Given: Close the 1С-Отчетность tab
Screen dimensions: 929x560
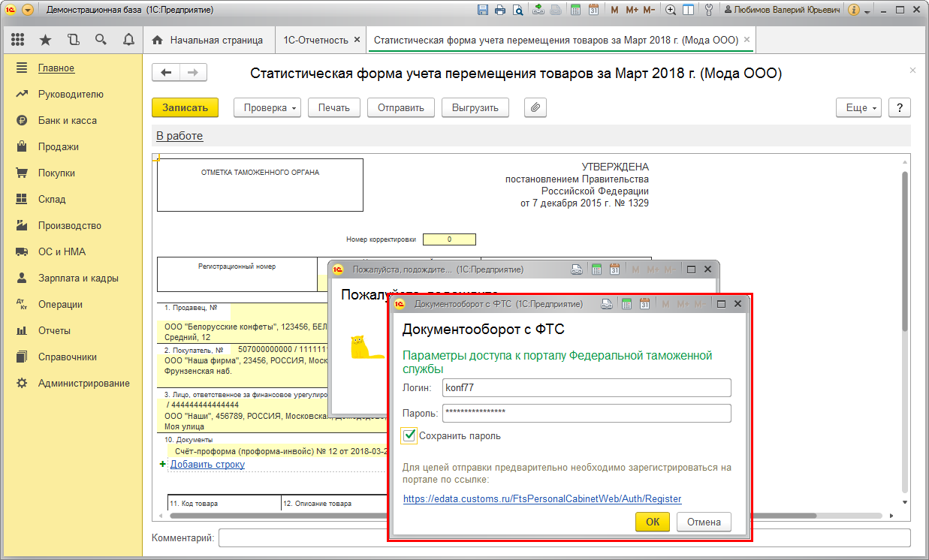Looking at the screenshot, I should click(357, 40).
